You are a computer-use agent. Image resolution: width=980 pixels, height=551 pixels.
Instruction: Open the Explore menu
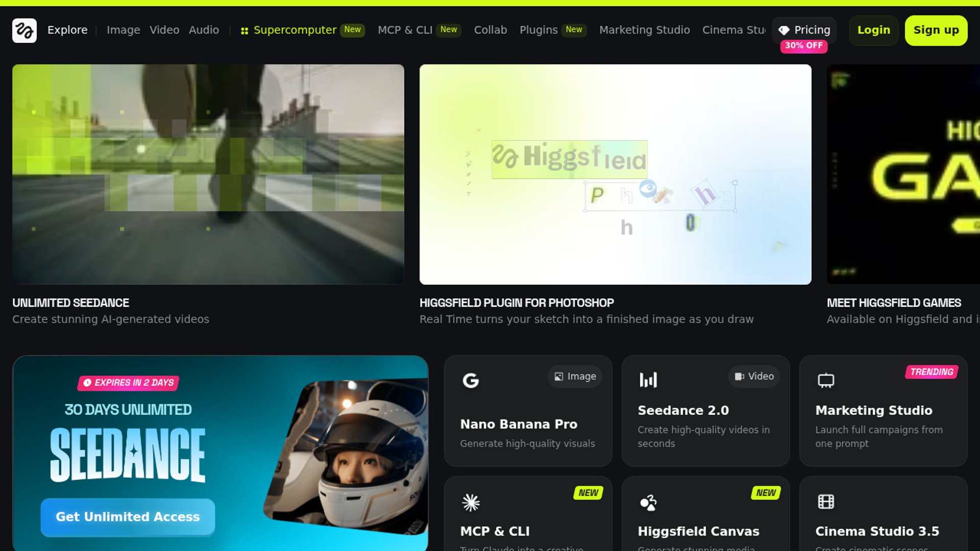click(x=67, y=30)
